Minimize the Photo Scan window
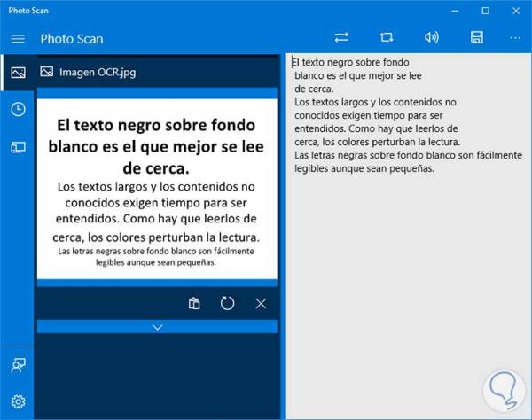The height and width of the screenshot is (420, 532). pyautogui.click(x=455, y=11)
